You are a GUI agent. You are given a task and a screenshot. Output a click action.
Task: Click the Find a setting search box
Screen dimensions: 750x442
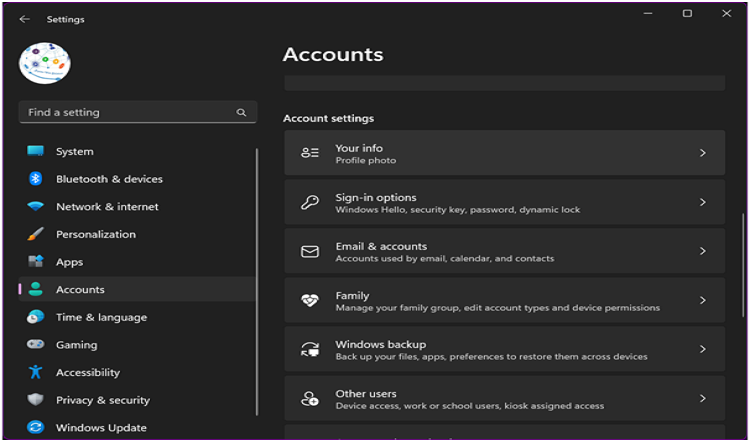[125, 113]
